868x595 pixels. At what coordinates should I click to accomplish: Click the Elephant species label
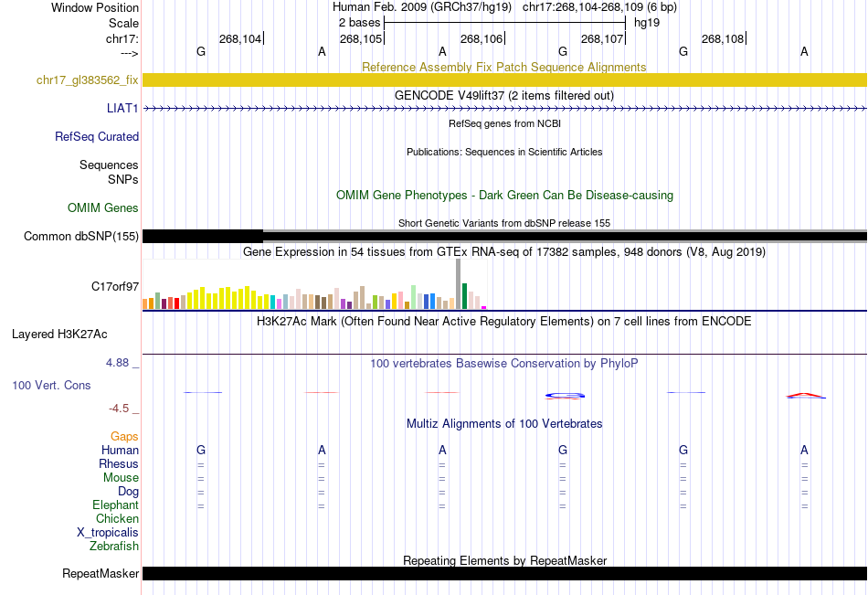pos(115,505)
